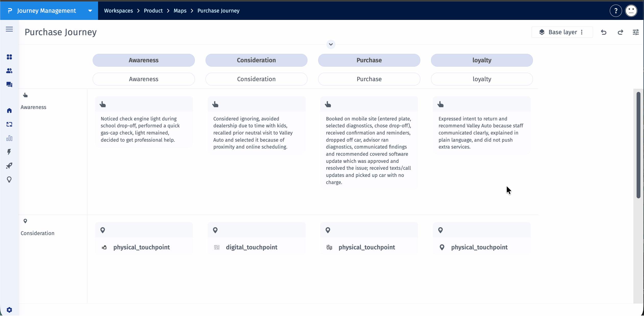The height and width of the screenshot is (316, 644).
Task: Open the Journey Management dropdown arrow
Action: tap(90, 11)
